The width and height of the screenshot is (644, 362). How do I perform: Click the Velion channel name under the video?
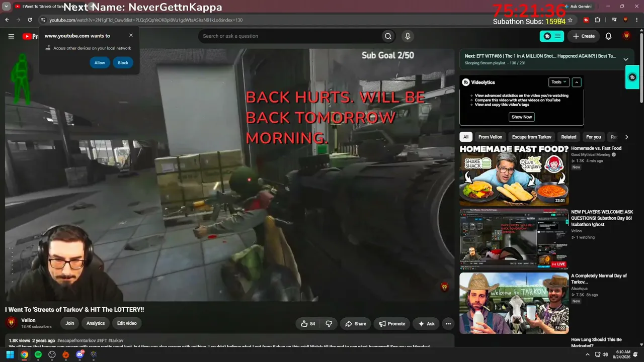(x=28, y=320)
